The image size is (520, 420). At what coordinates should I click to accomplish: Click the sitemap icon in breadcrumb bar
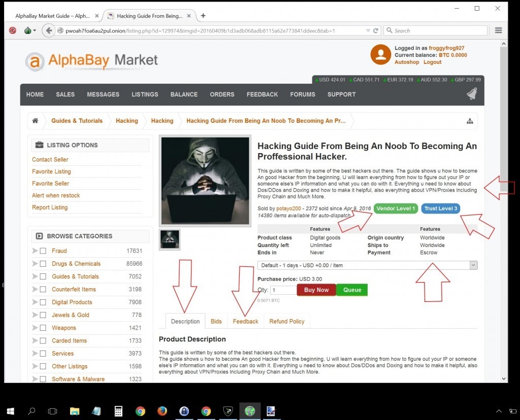470,121
